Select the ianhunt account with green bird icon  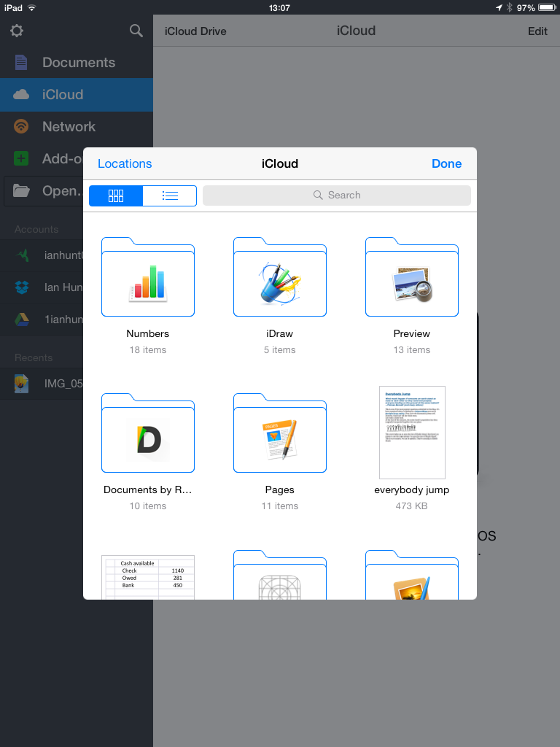[x=42, y=255]
